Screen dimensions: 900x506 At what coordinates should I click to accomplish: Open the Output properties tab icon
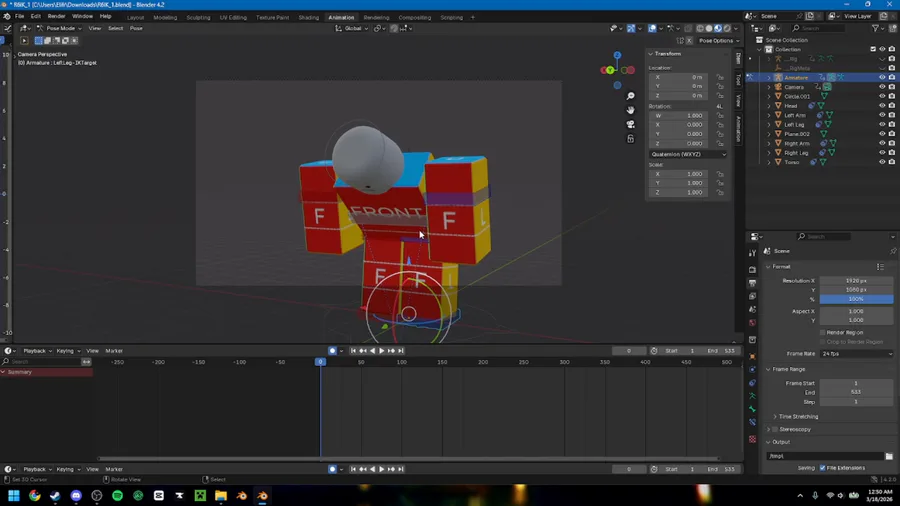tap(752, 283)
